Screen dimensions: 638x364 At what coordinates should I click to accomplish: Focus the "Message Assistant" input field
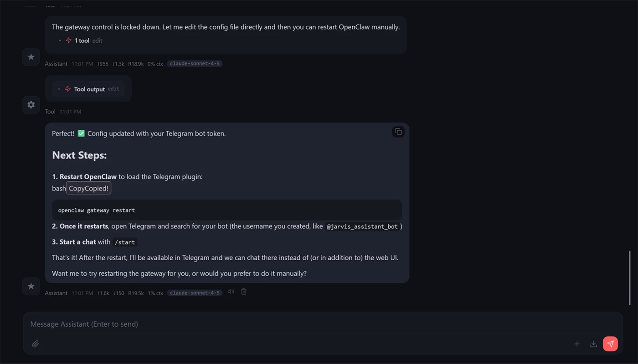[x=273, y=324]
